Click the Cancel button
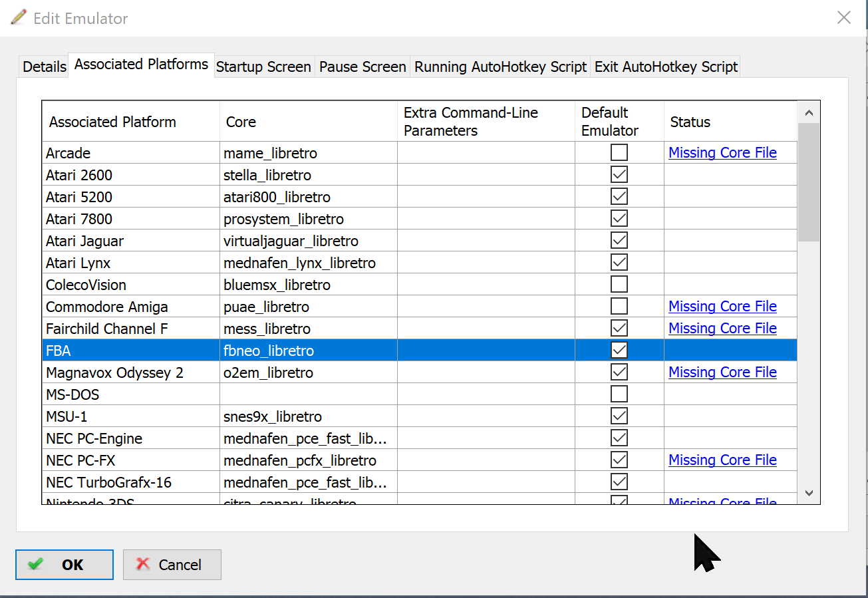Screen dimensions: 868x598 (x=172, y=565)
